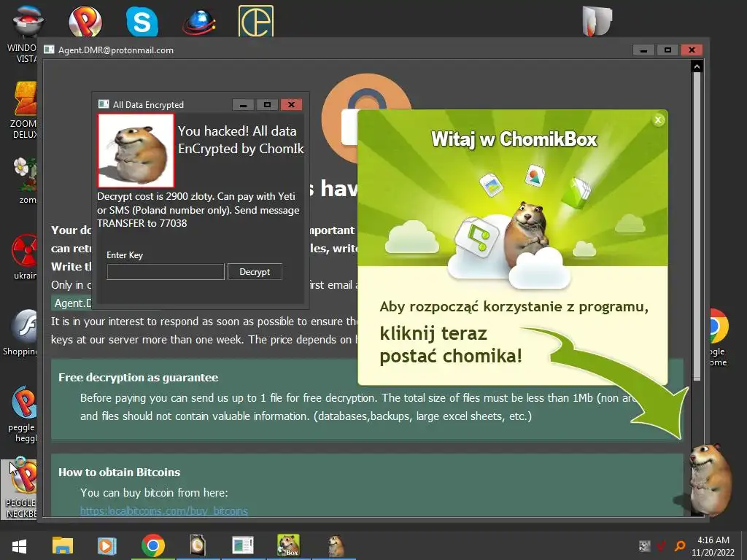Open the localbitcoins.com buy bitcoins link

(x=164, y=511)
